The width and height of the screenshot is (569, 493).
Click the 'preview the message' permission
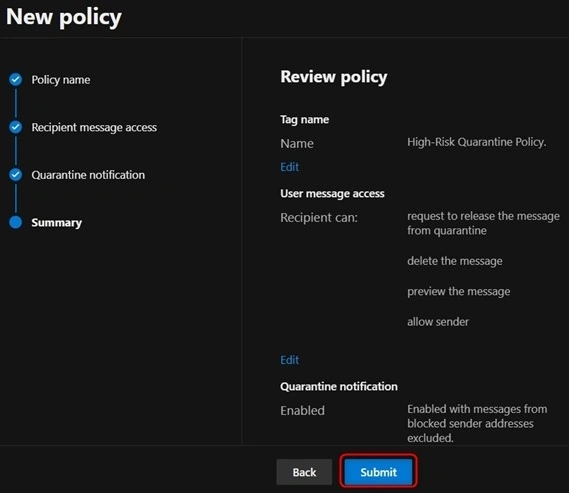(x=458, y=291)
